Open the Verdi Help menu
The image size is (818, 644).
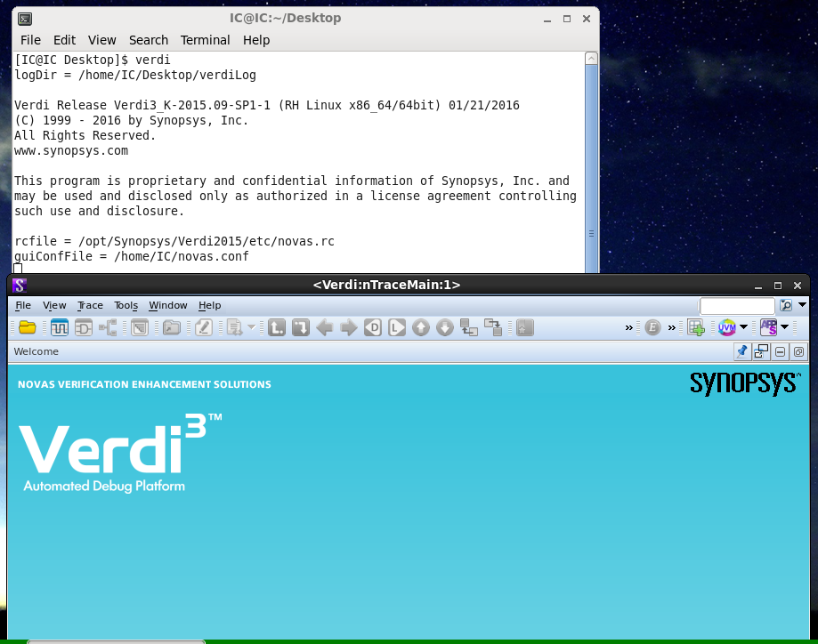click(210, 306)
